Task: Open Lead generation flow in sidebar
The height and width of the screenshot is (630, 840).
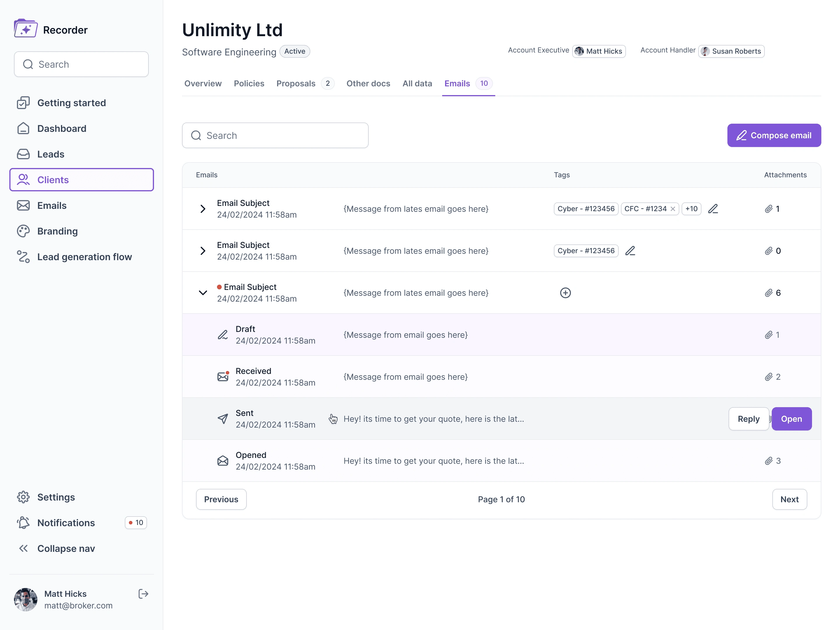Action: tap(84, 257)
